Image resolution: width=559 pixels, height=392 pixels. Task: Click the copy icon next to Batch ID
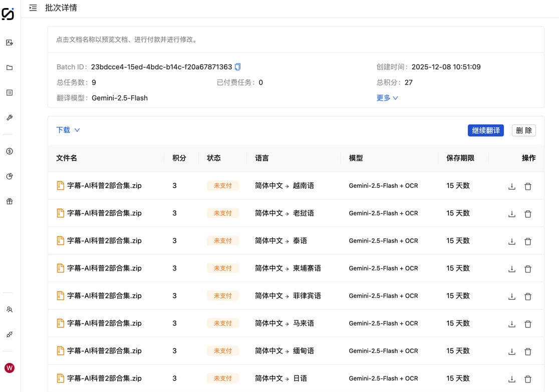tap(237, 66)
